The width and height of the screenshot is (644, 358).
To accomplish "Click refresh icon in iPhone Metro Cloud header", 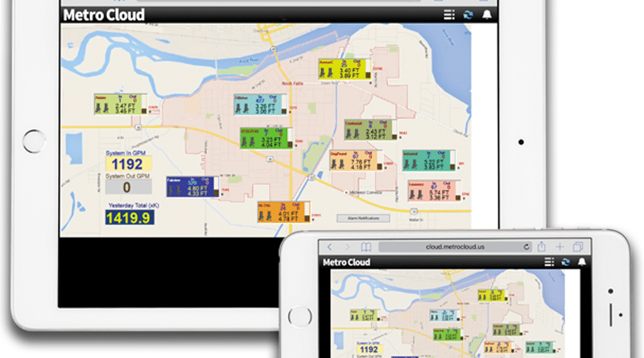I will point(566,262).
